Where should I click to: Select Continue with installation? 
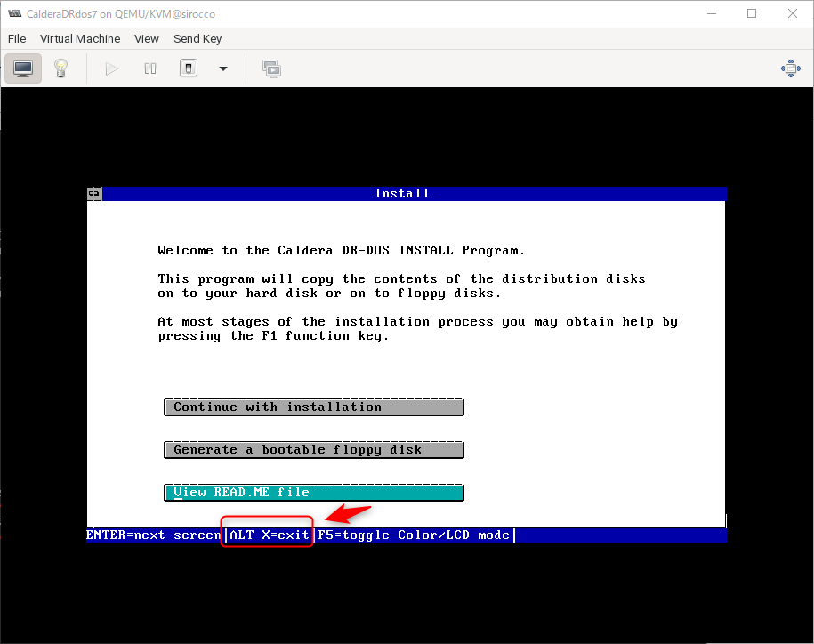[x=313, y=407]
